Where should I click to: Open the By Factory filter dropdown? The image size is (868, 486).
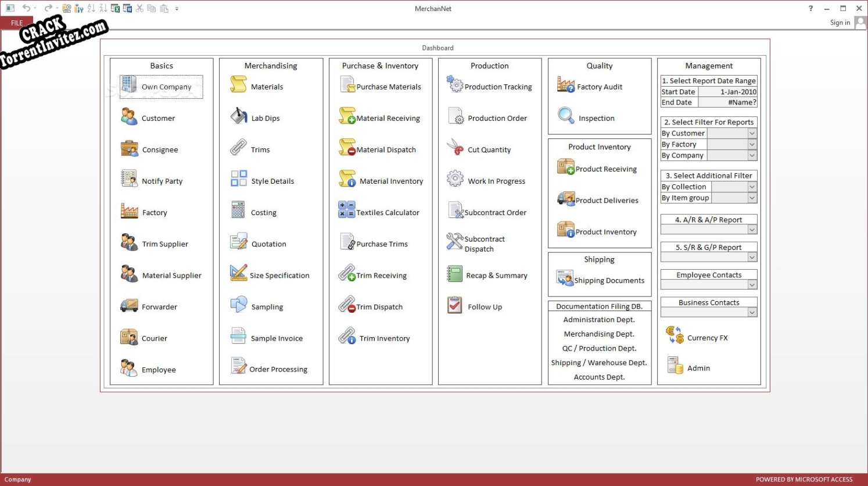752,144
